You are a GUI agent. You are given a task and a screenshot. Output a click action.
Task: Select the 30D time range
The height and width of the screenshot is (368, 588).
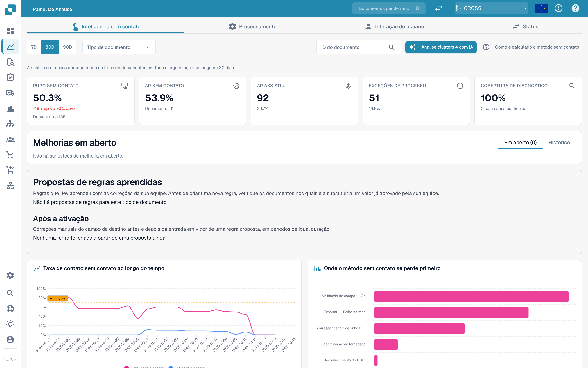pos(50,47)
